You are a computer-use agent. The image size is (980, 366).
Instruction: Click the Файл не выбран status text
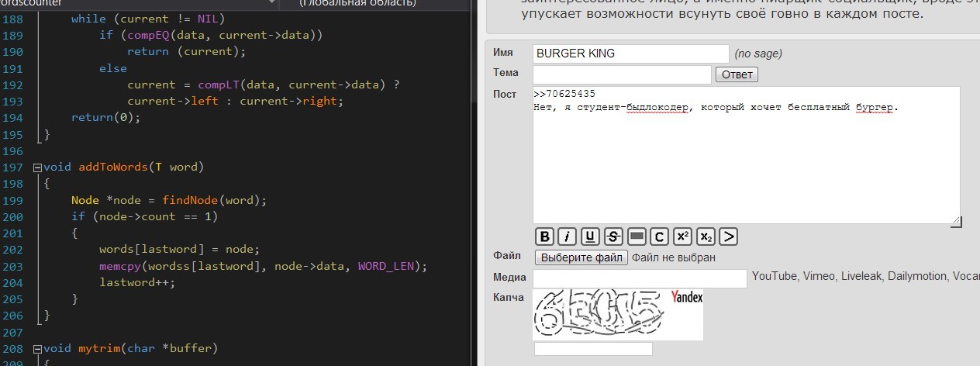click(x=674, y=257)
